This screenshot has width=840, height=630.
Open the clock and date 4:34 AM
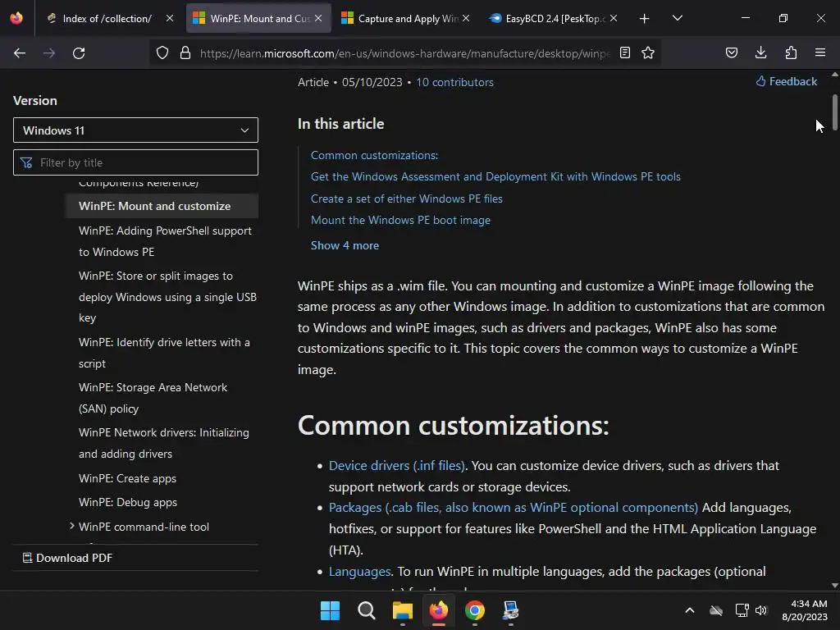(805, 610)
